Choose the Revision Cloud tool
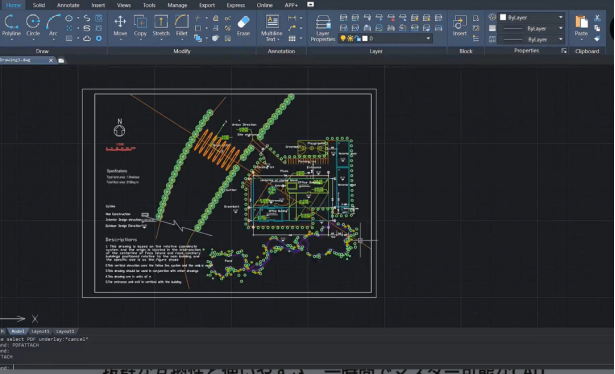Viewport: 615px width, 374px height. pos(87,38)
